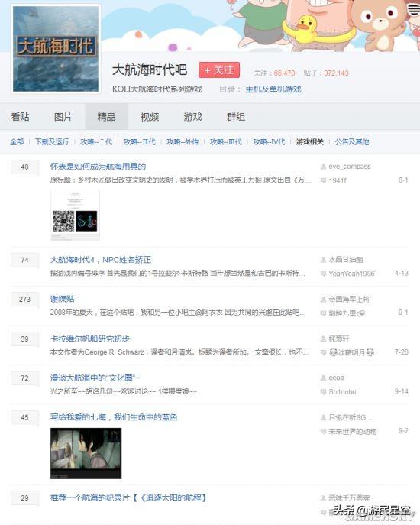Open last replier 1941f profile

338,180
